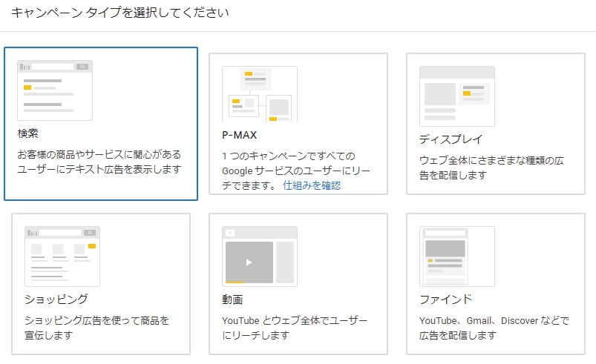
Task: Click the play triangle in 動画 thumbnail
Action: point(249,262)
